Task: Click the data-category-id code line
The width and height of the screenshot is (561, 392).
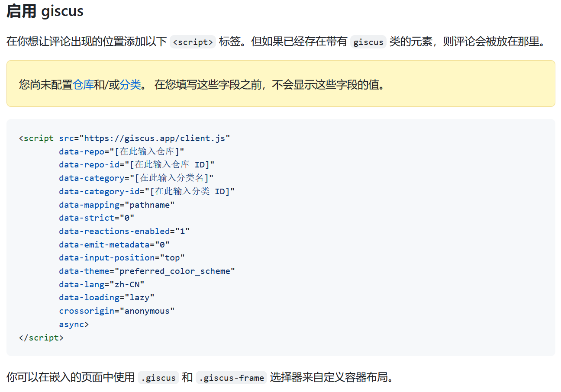Action: (147, 191)
